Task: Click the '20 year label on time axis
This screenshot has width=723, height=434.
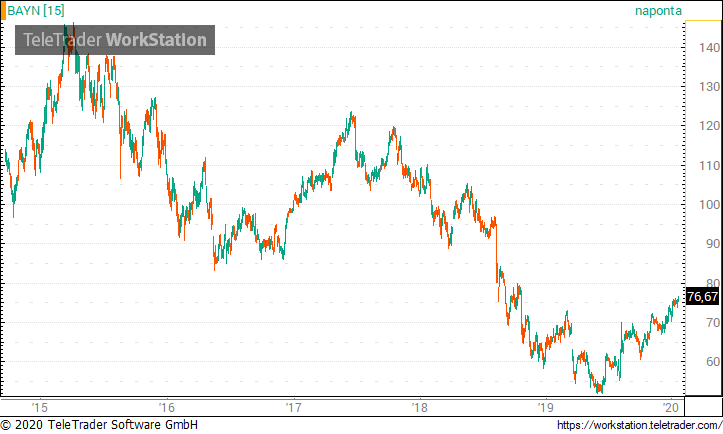Action: 671,408
